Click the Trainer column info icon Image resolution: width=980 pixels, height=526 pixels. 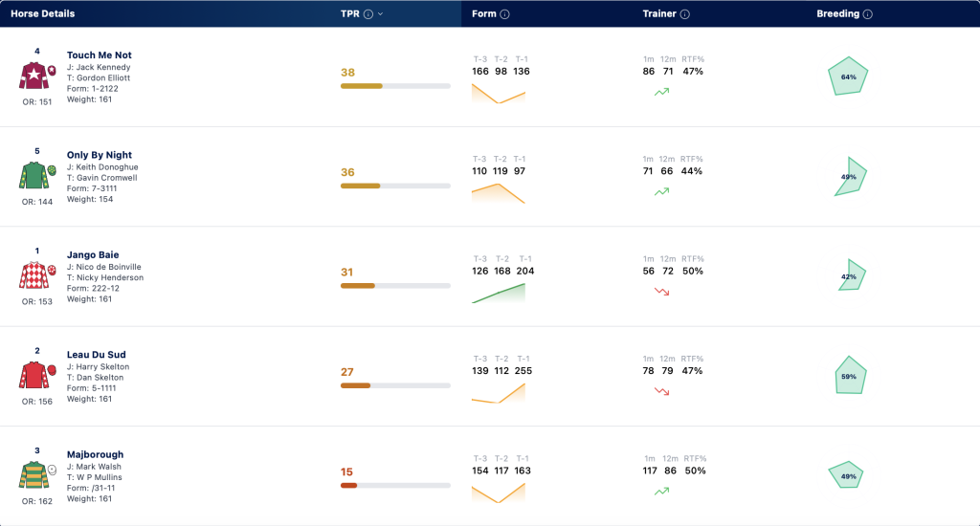(685, 14)
